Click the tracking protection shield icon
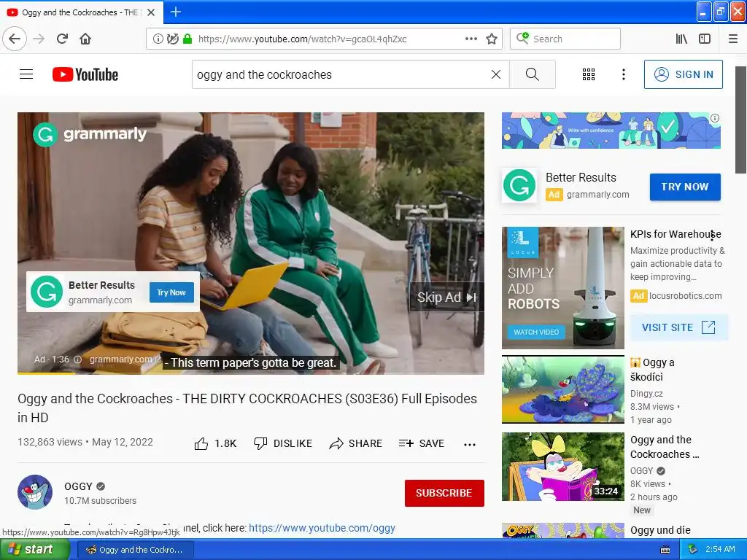 pos(172,39)
